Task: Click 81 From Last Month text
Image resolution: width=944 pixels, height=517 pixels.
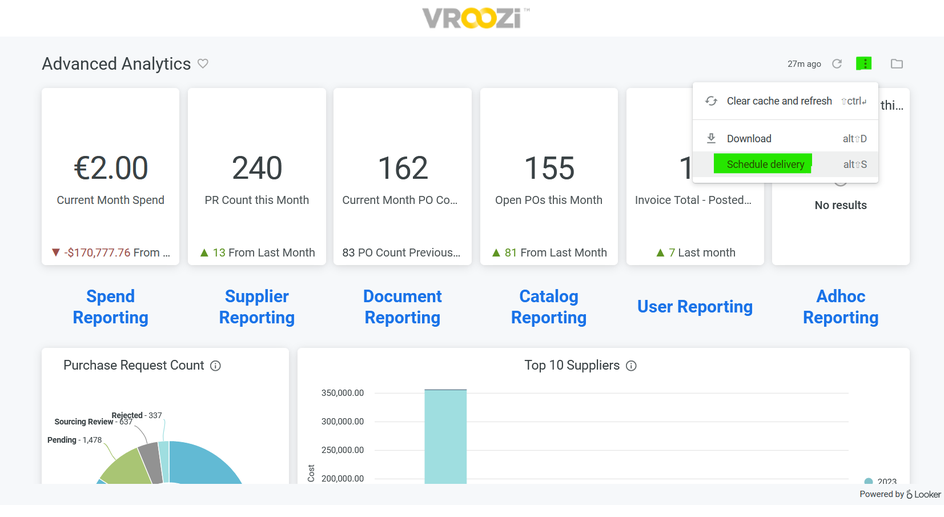Action: [550, 253]
